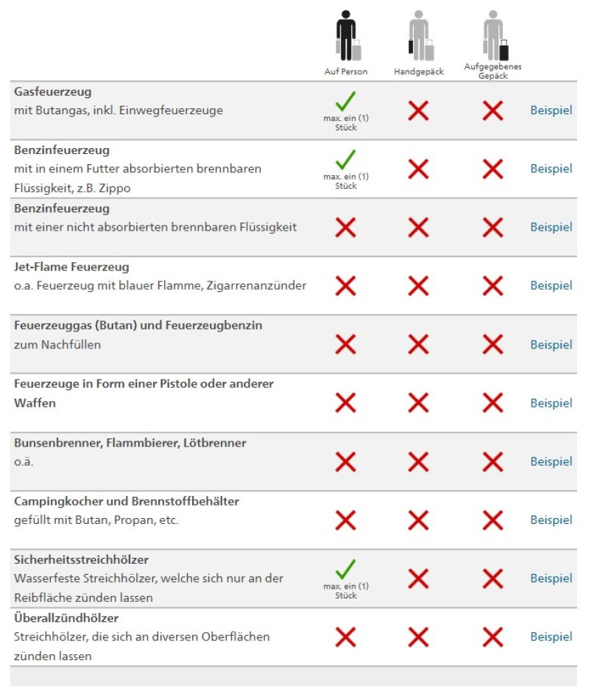Click Handgepäck red cross for Überallzündhölzer
The width and height of the screenshot is (589, 700).
(x=418, y=637)
